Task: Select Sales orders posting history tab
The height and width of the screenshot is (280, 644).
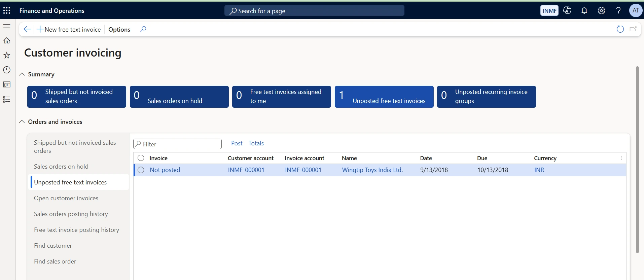Action: pyautogui.click(x=78, y=214)
